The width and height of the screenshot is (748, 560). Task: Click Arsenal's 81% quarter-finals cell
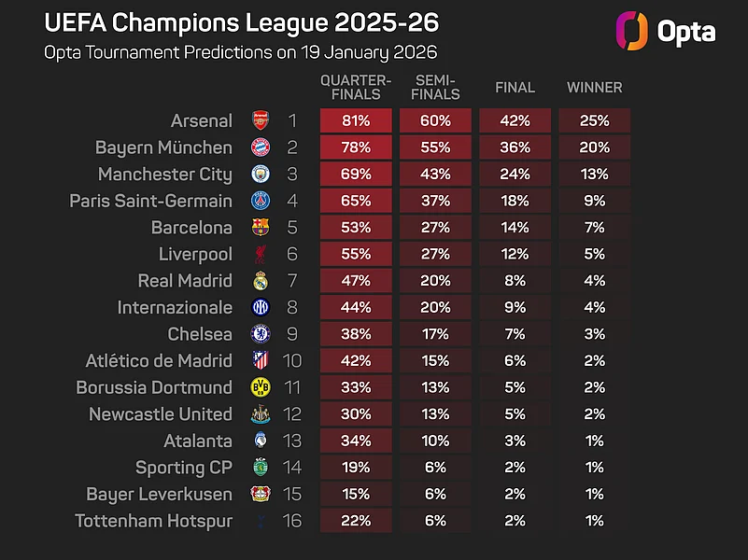(356, 120)
